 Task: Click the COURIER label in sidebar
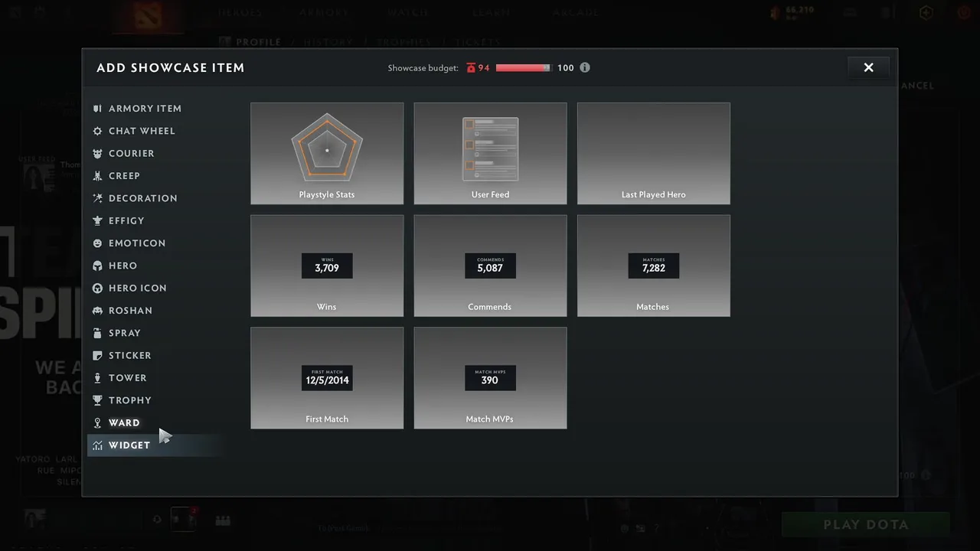[x=132, y=154]
